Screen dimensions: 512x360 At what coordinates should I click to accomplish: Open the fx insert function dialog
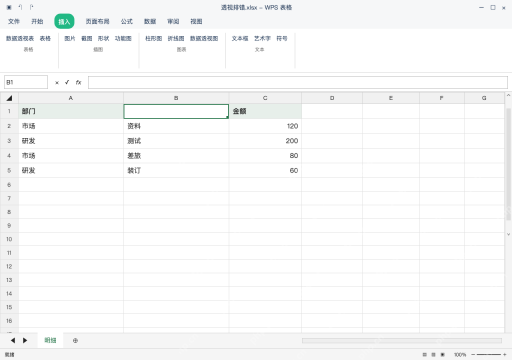78,82
